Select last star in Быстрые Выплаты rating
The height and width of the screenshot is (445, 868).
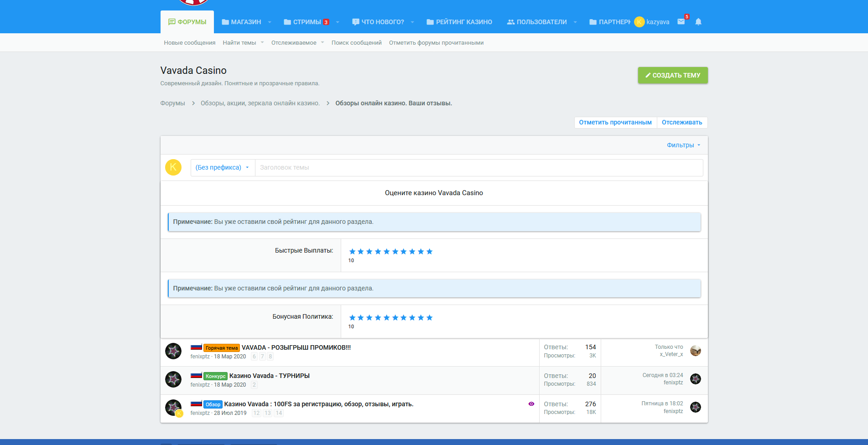click(x=429, y=252)
